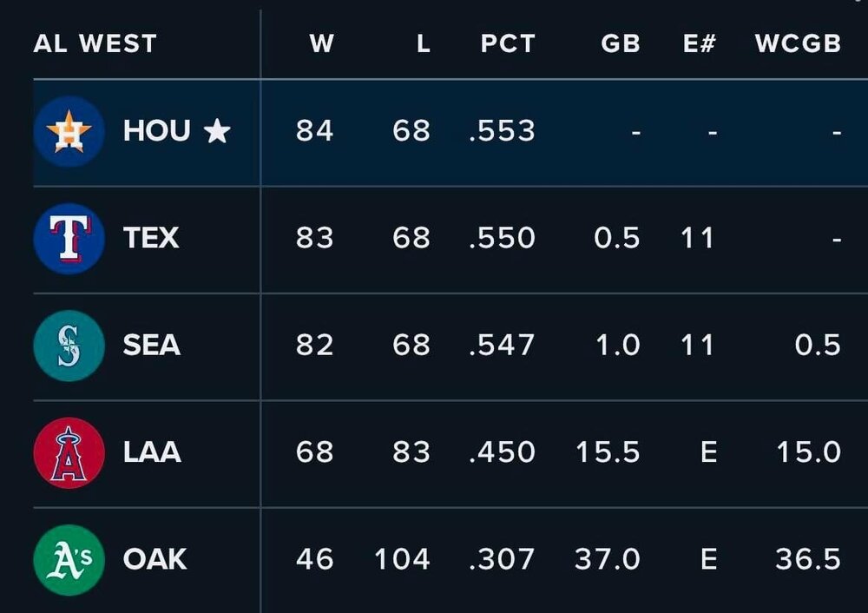Click the Los Angeles Angels logo
Viewport: 868px width, 613px height.
tap(69, 453)
